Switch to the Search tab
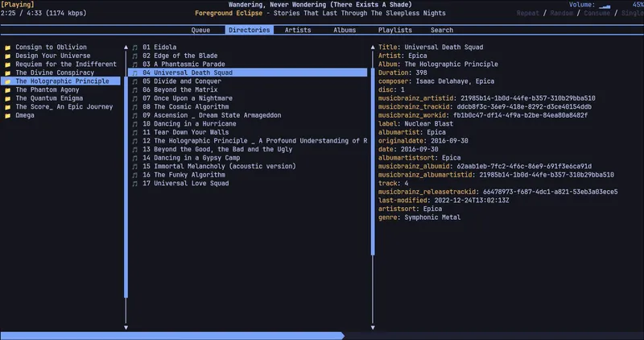The width and height of the screenshot is (644, 340). (442, 30)
